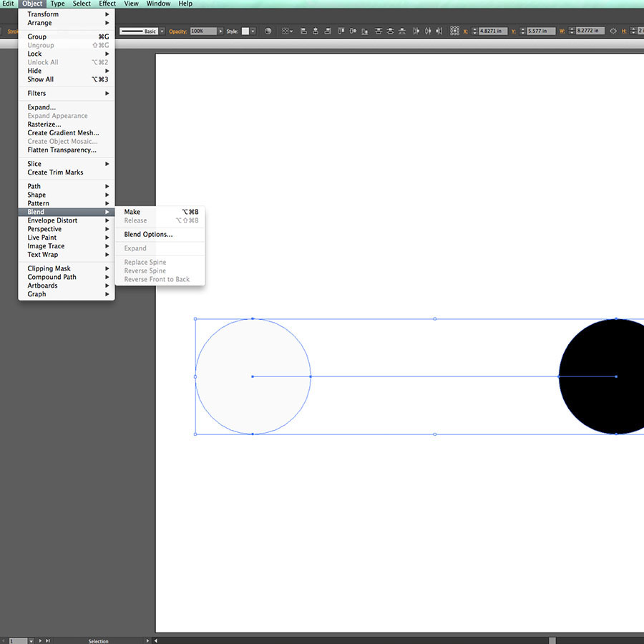The width and height of the screenshot is (644, 644).
Task: Click the Recolor Artwork icon
Action: point(268,31)
